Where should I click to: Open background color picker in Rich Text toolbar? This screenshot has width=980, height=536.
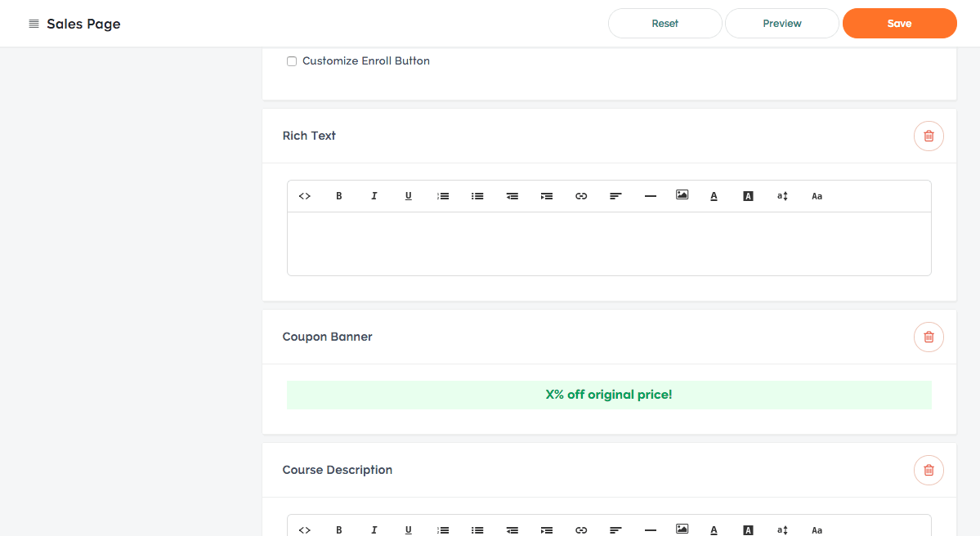pyautogui.click(x=748, y=196)
